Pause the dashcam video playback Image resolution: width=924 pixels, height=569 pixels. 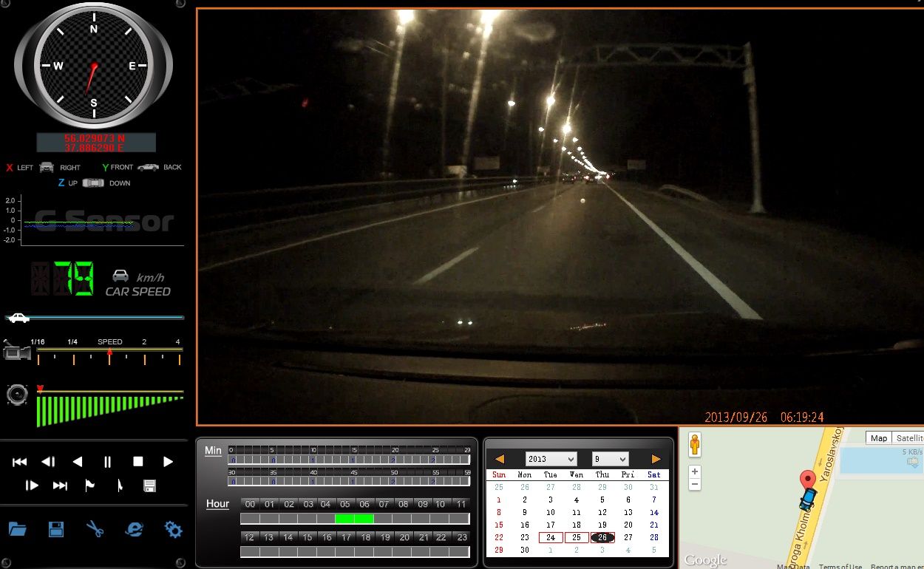(x=108, y=462)
